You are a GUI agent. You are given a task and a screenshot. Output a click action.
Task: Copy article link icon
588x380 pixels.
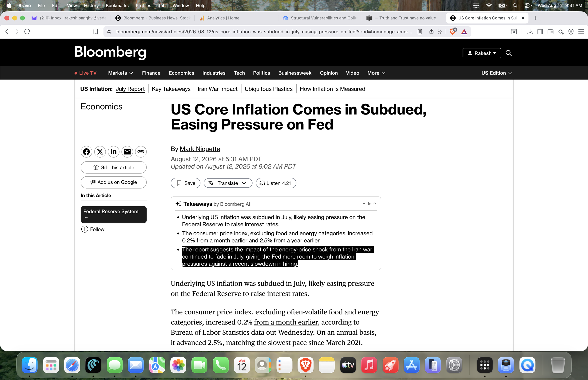(x=141, y=151)
